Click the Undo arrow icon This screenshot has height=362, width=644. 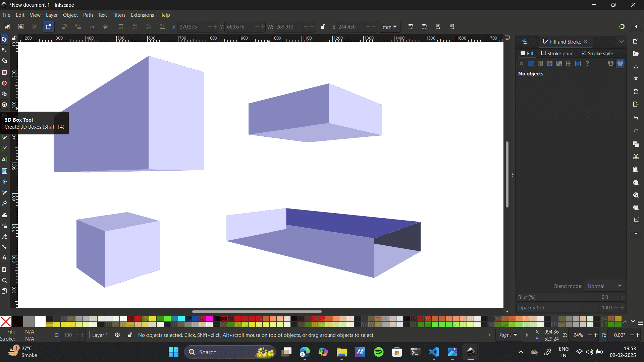click(636, 118)
